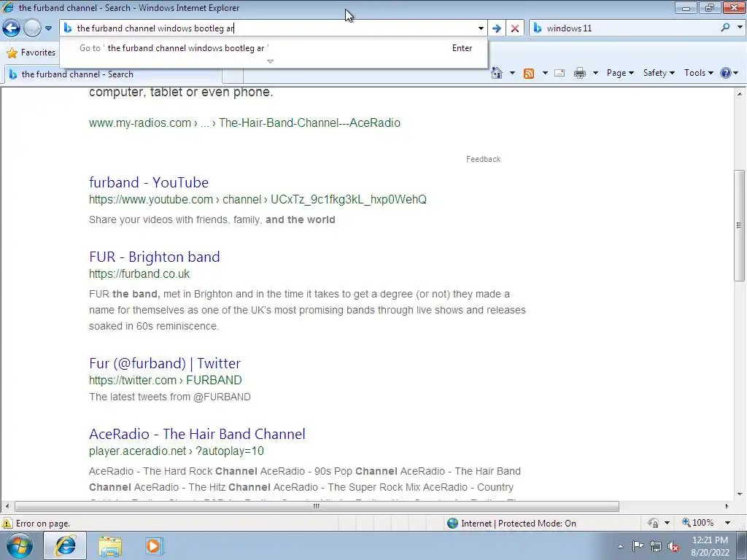Viewport: 747px width, 560px height.
Task: Open recent pages dropdown arrow
Action: (48, 28)
